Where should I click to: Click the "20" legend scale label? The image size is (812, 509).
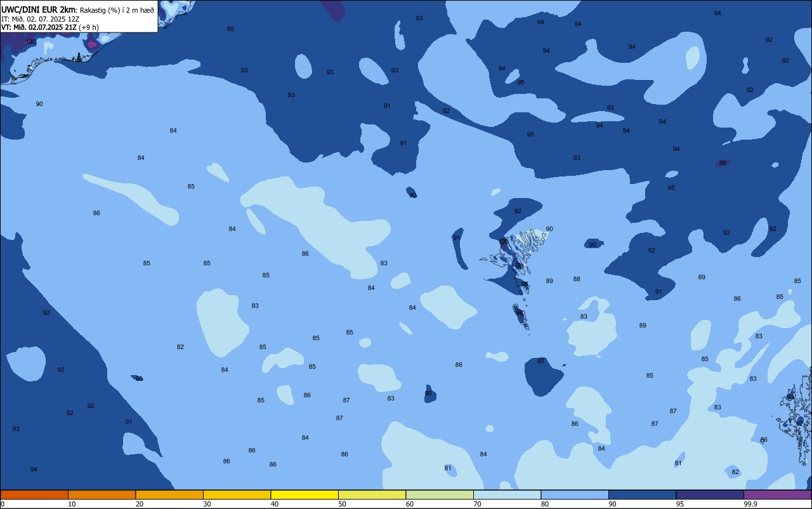tap(140, 504)
